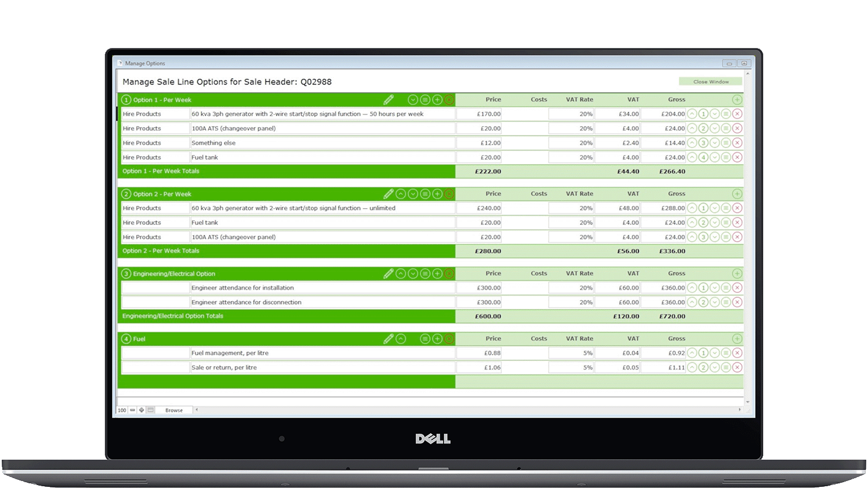Viewport: 868px width, 488px height.
Task: Click the zoom-out icon in the status bar
Action: pos(133,410)
